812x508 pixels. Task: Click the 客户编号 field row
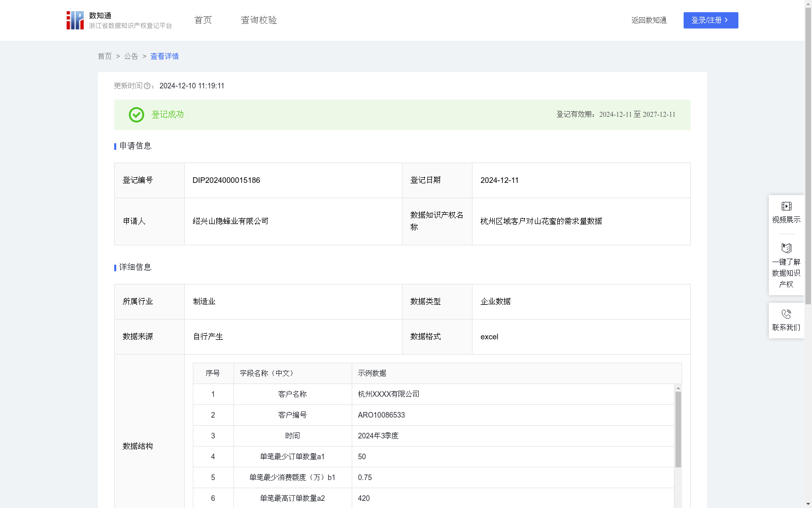[x=434, y=415]
